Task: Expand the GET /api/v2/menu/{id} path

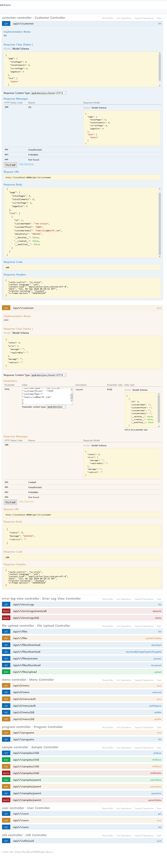Action: point(24,712)
